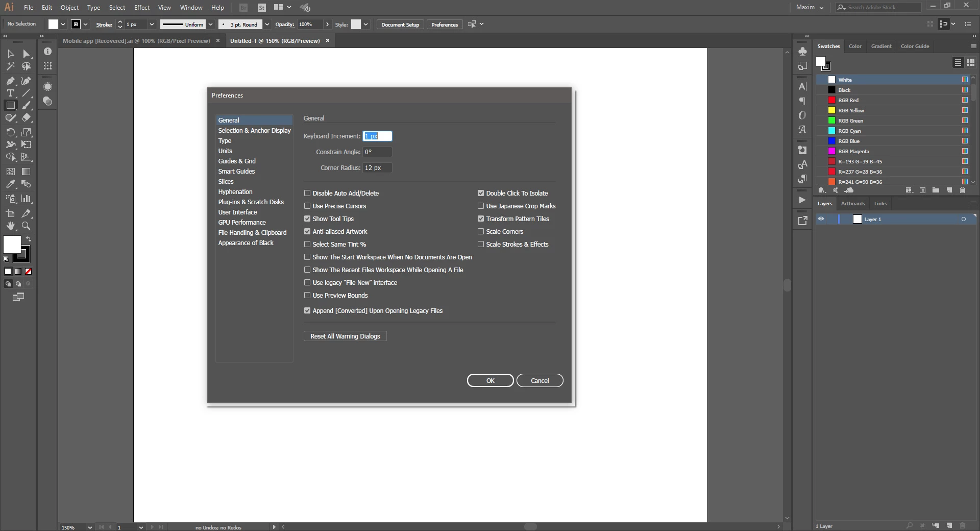Select the Column Graph tool
The image size is (980, 531).
(x=26, y=199)
